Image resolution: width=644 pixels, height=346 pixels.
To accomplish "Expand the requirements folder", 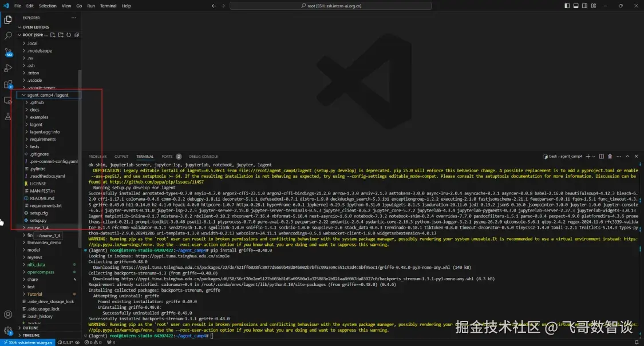I will (x=49, y=139).
